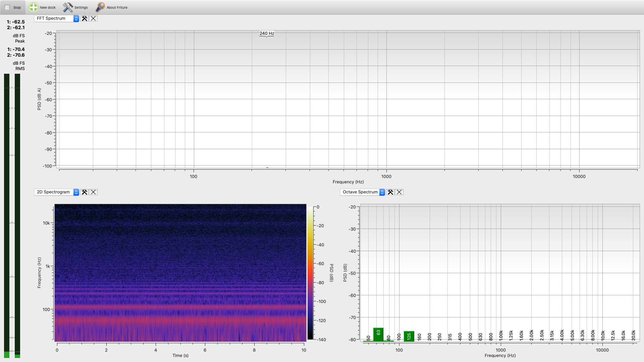Click the 63 Hz octave band bar
644x362 pixels.
coord(378,335)
